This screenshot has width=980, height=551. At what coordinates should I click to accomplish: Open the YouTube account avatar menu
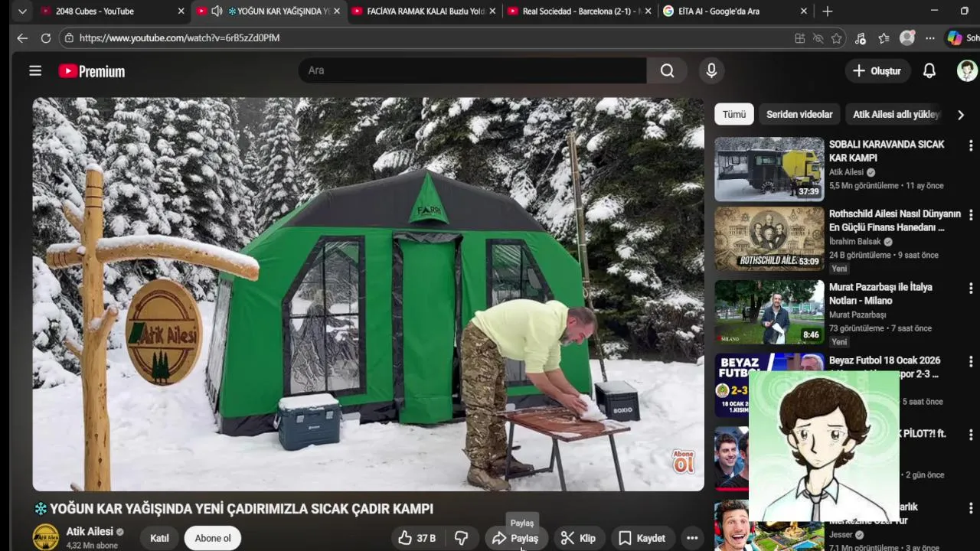pos(967,70)
